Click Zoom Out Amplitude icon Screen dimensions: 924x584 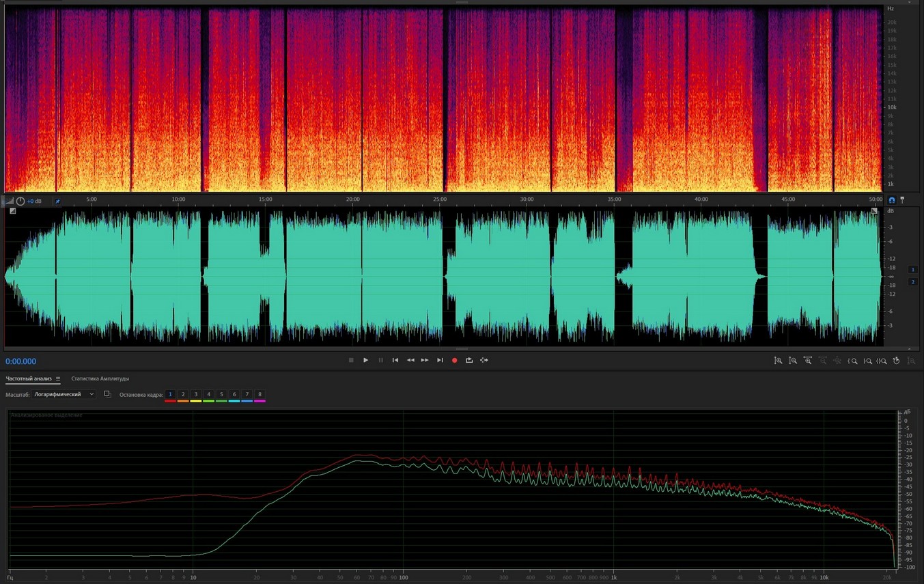pyautogui.click(x=793, y=361)
